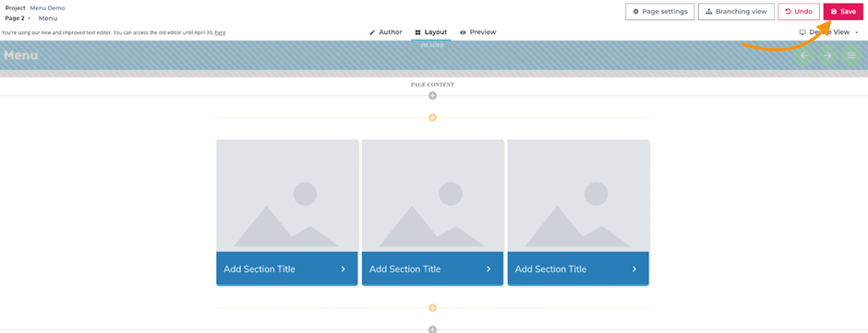Click the Menu title in the header
The width and height of the screenshot is (868, 333).
click(21, 55)
